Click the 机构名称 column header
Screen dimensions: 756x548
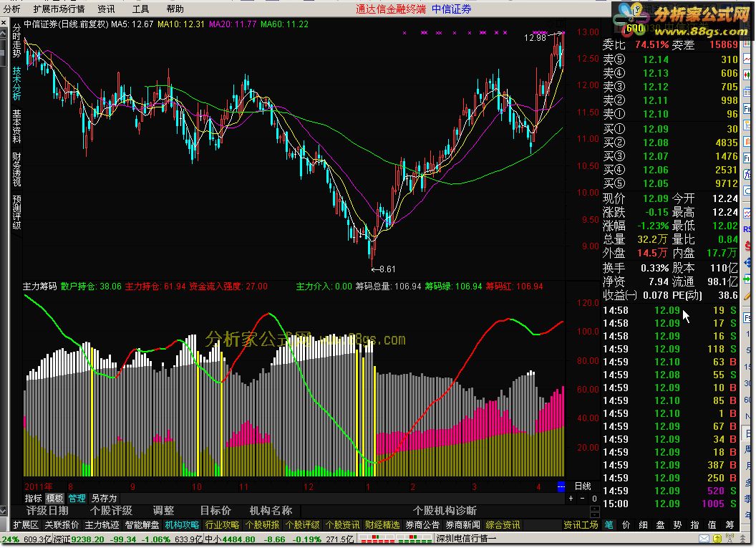pos(271,511)
